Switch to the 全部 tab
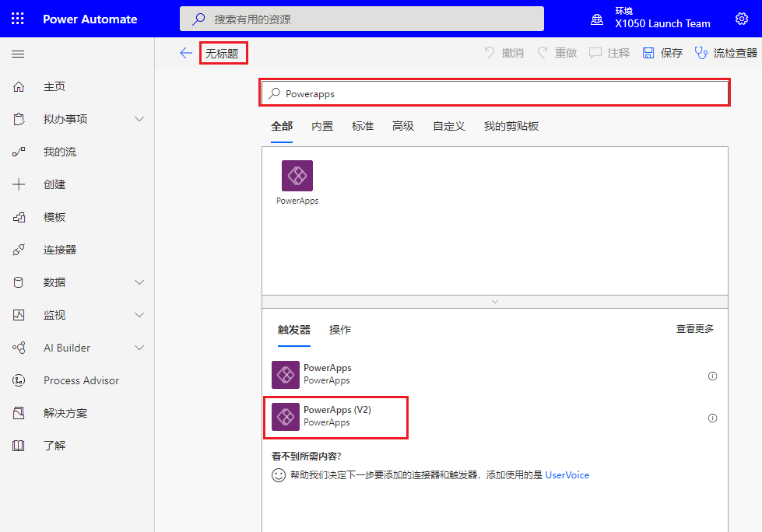The width and height of the screenshot is (762, 532). point(282,126)
